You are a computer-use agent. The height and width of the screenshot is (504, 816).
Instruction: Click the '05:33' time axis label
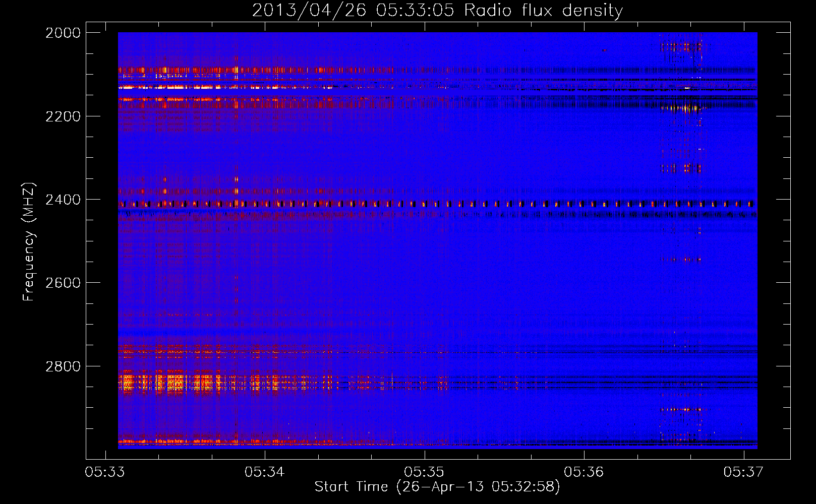105,472
